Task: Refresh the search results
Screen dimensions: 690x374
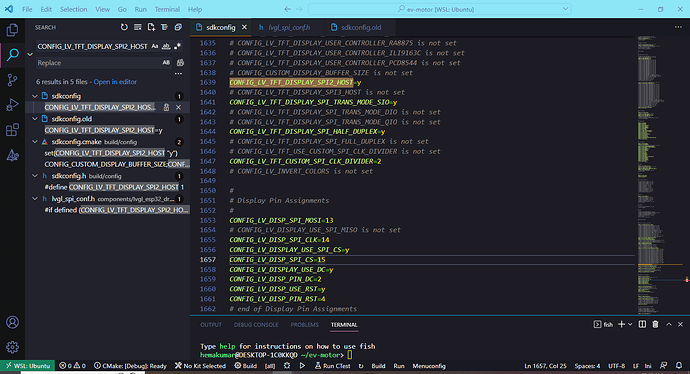Action: click(x=124, y=27)
